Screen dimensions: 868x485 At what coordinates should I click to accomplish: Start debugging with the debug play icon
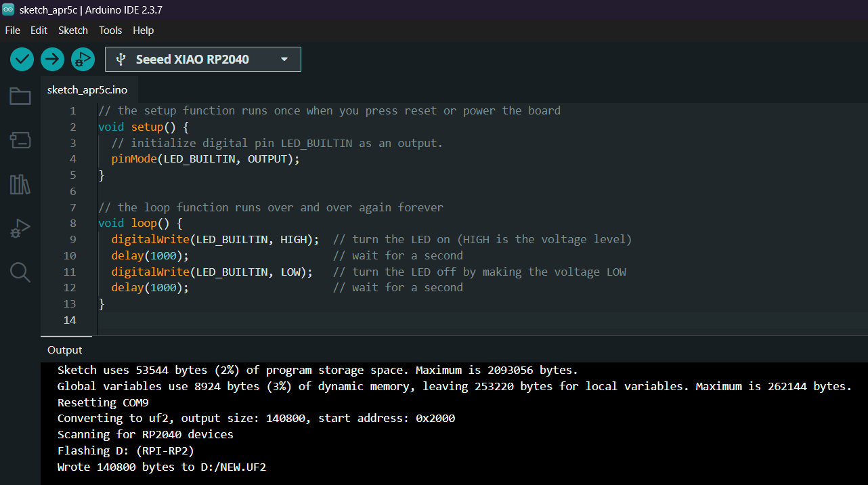point(83,60)
